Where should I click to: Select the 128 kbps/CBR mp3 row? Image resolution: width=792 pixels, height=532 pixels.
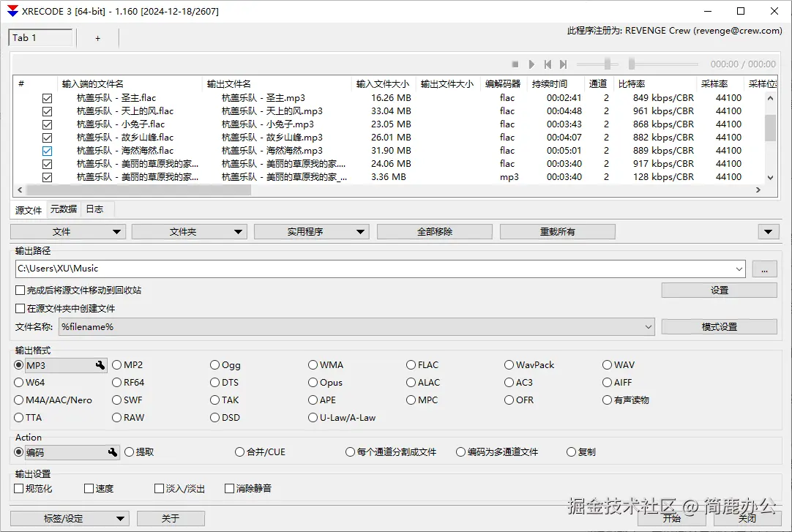click(389, 177)
